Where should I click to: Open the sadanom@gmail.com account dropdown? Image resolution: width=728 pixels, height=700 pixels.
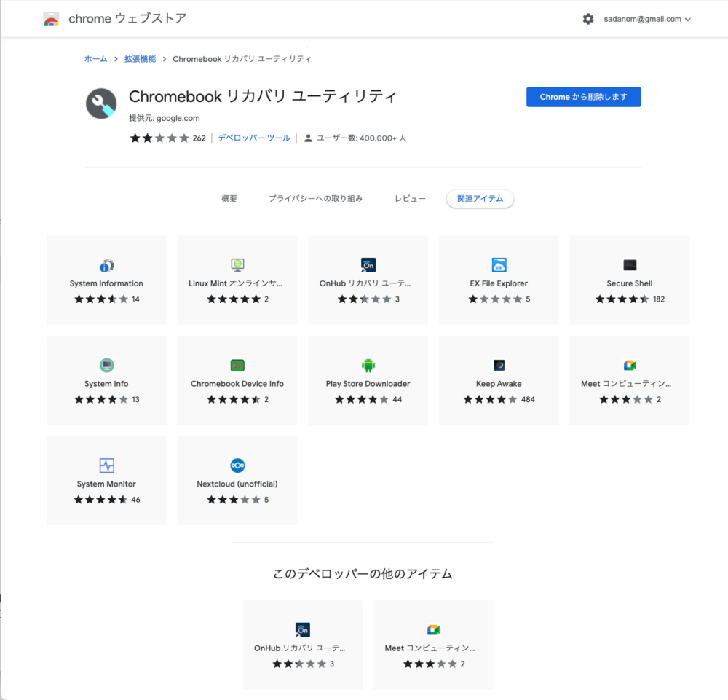tap(647, 19)
